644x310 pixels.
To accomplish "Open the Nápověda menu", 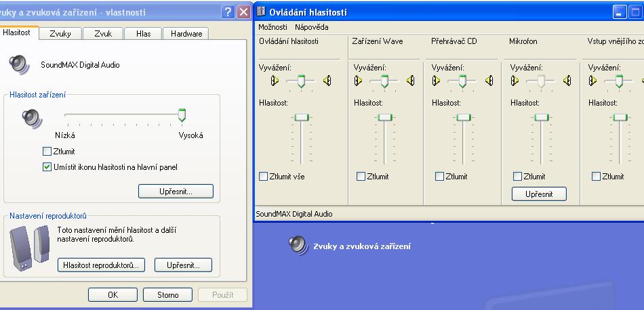I will tap(312, 27).
